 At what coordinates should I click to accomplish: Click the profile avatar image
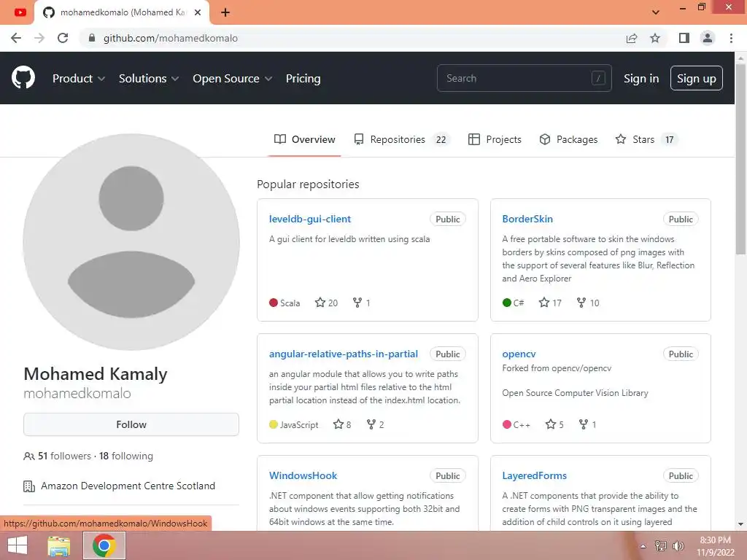click(131, 242)
